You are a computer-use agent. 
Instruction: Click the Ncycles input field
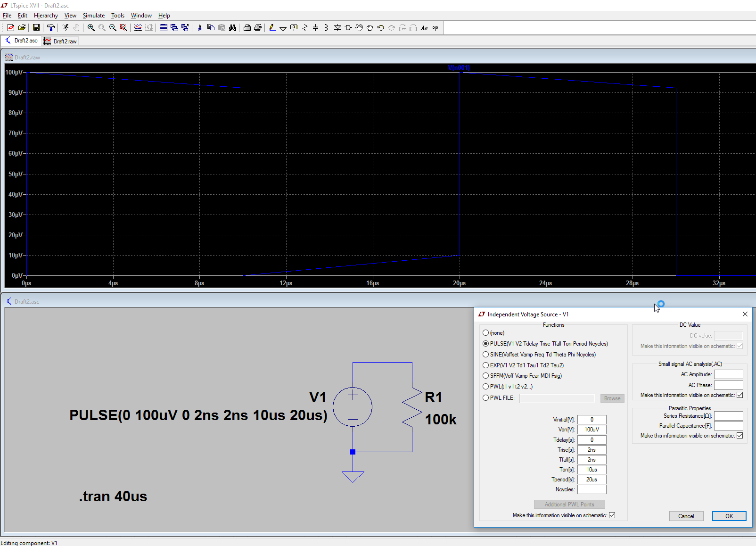(592, 489)
